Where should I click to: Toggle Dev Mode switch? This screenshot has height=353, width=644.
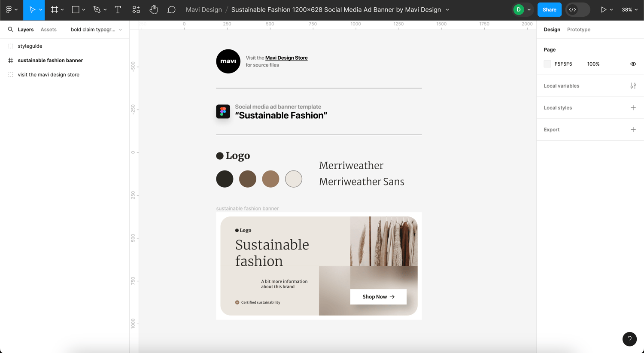tap(577, 9)
